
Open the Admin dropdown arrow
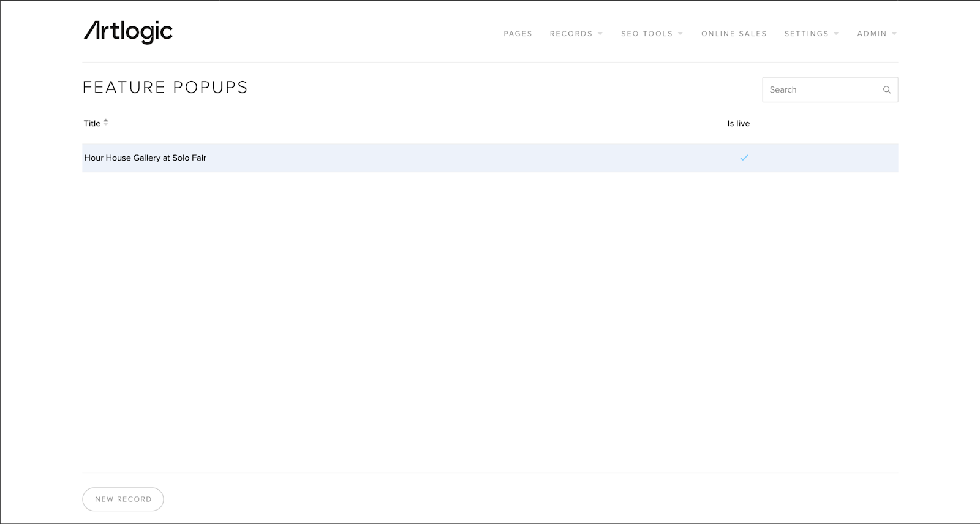(894, 34)
